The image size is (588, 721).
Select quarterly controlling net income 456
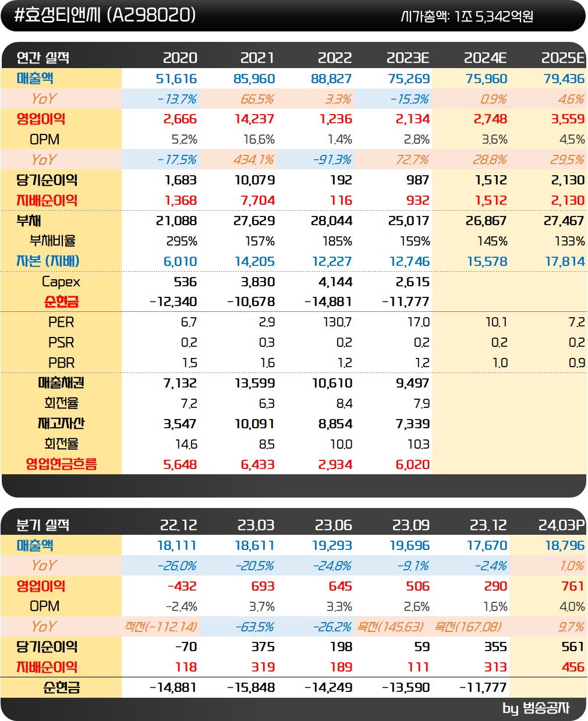click(573, 667)
